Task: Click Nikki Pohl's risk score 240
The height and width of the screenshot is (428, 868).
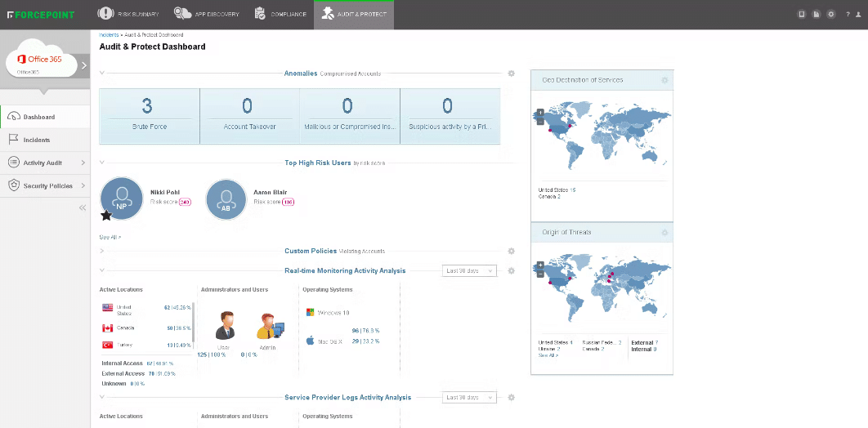Action: click(185, 203)
